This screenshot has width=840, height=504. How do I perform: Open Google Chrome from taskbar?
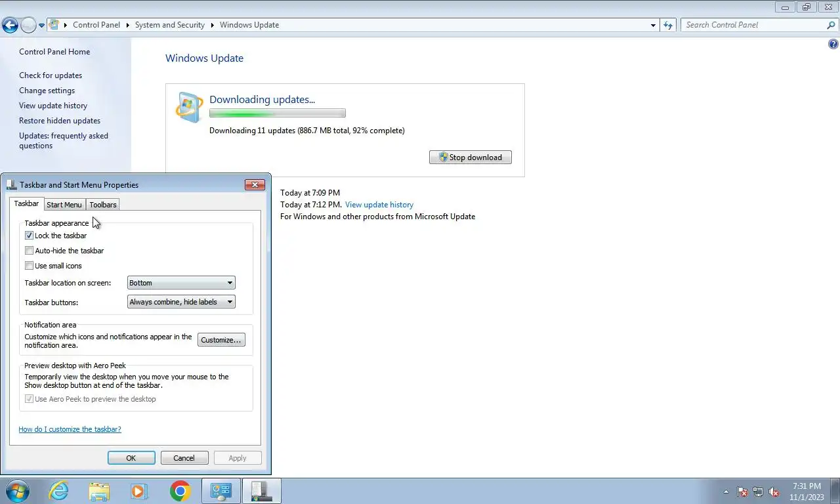[180, 491]
